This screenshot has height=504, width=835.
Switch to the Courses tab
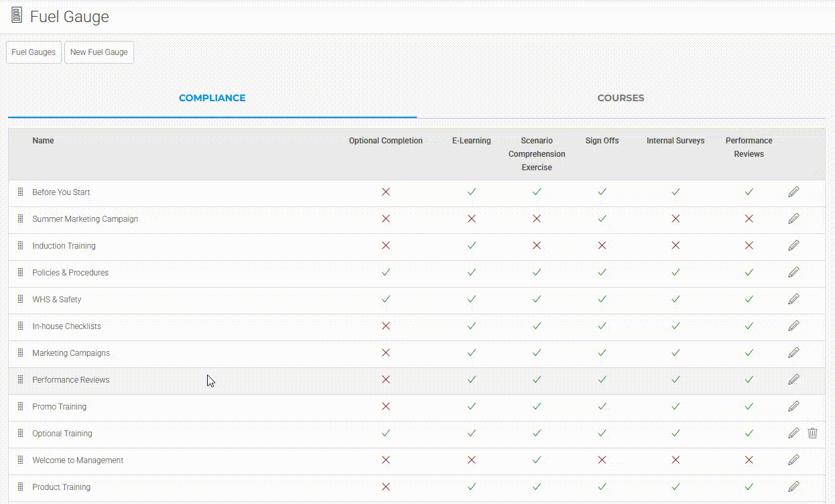click(621, 98)
